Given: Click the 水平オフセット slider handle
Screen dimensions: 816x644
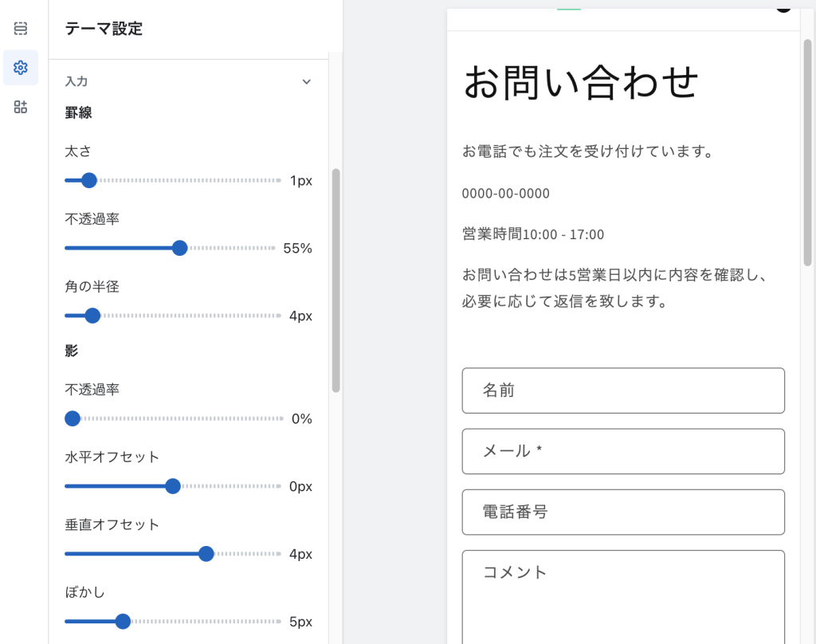Looking at the screenshot, I should coord(173,486).
